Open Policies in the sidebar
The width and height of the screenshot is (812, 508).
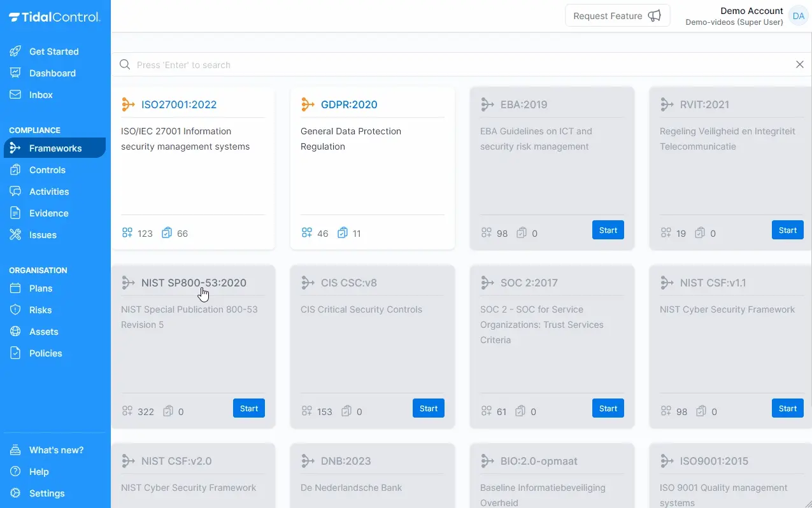45,353
